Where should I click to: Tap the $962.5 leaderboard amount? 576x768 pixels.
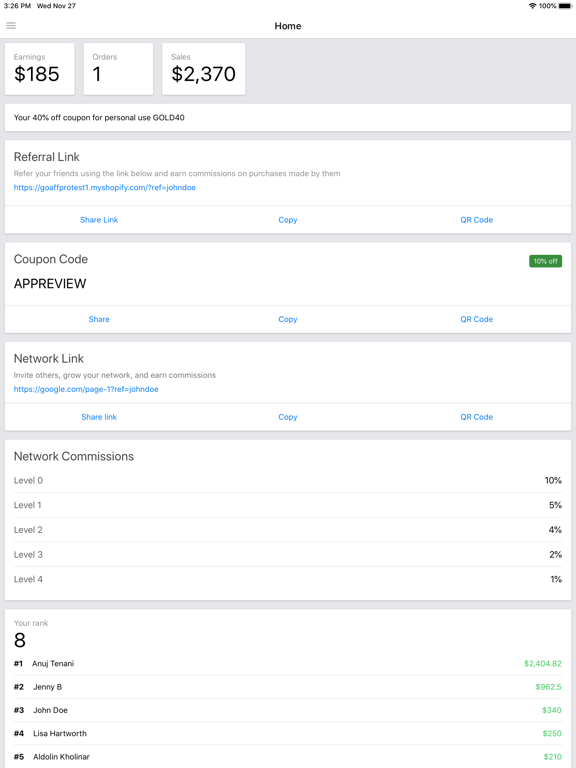(549, 687)
